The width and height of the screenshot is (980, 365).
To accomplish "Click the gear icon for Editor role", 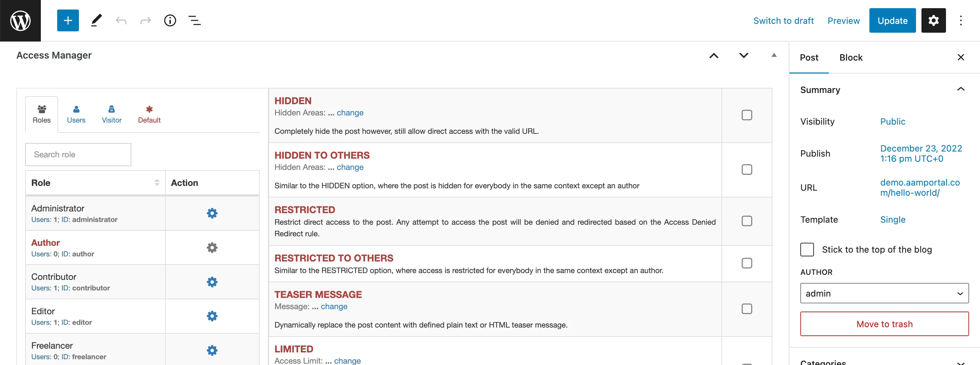I will (212, 316).
